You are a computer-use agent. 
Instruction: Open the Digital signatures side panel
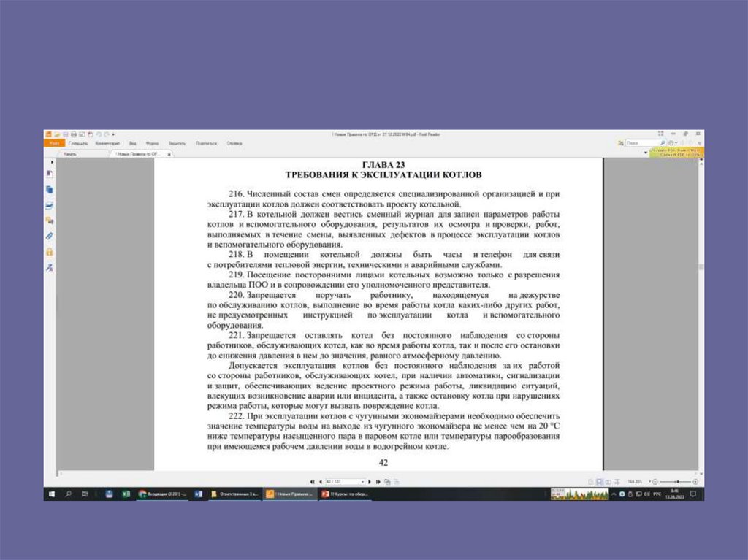click(x=50, y=268)
